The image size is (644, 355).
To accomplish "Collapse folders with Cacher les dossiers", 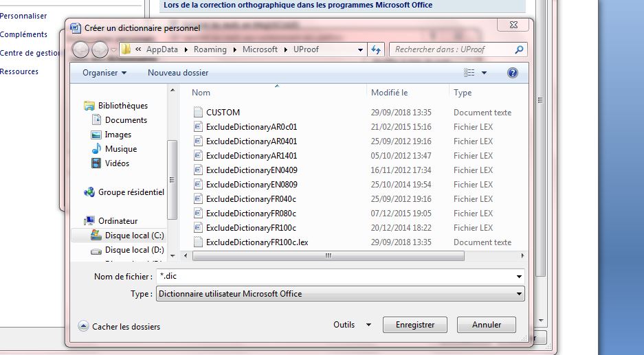I will pos(119,327).
